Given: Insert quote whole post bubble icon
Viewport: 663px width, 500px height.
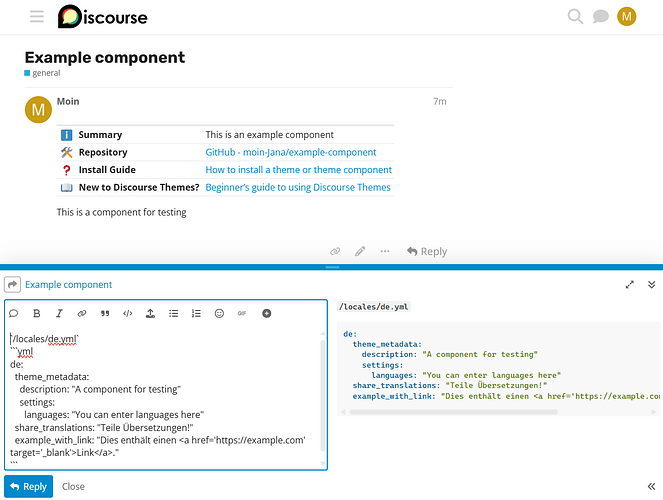Looking at the screenshot, I should coord(14,313).
